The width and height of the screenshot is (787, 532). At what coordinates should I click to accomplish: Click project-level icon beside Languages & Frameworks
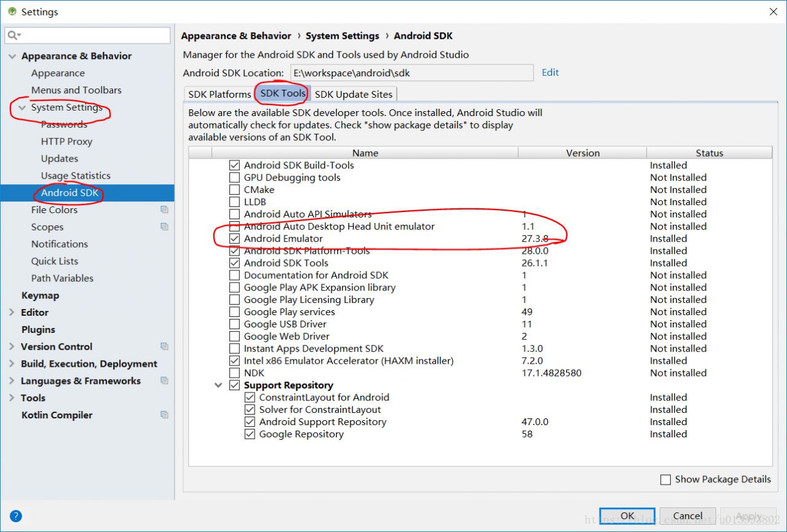click(164, 381)
